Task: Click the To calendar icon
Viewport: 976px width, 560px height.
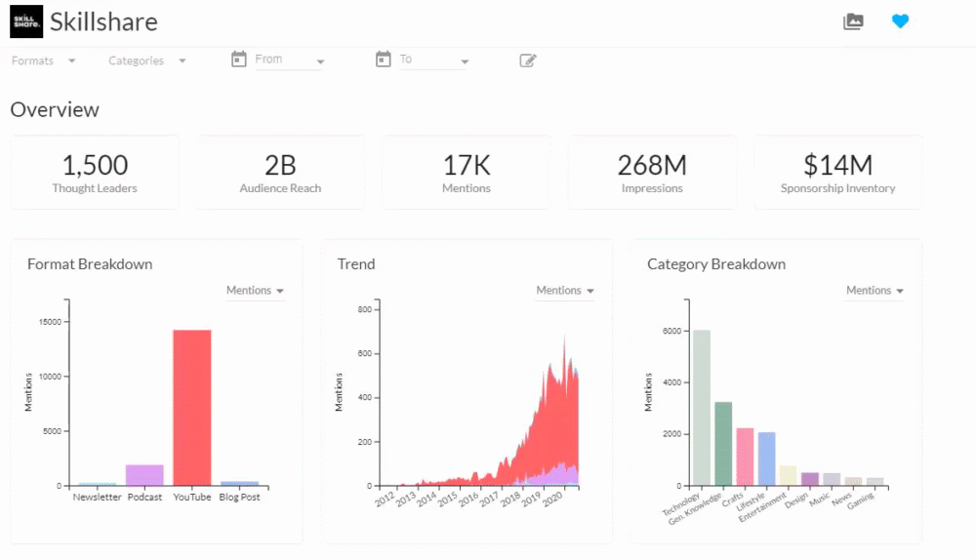Action: click(384, 60)
